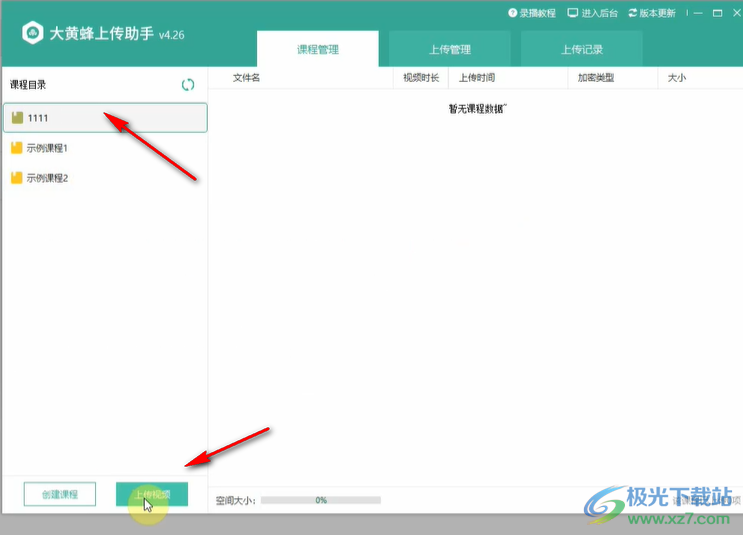The width and height of the screenshot is (743, 535).
Task: Click the folder icon of course 1111
Action: [x=18, y=118]
